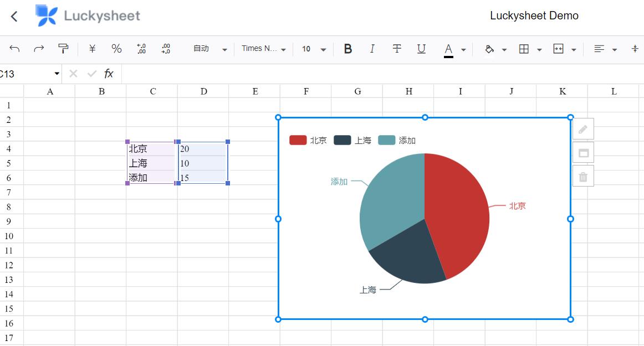Select column E header
This screenshot has width=644, height=346.
coord(254,91)
